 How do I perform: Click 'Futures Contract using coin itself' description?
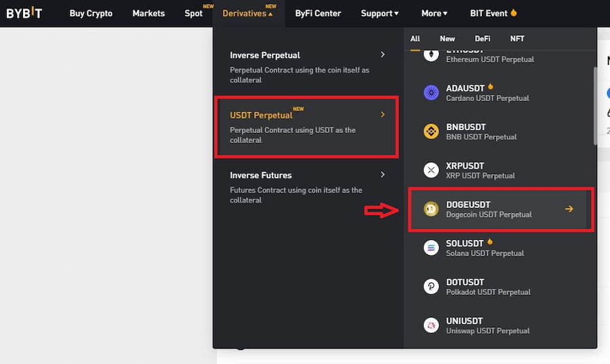(x=296, y=195)
